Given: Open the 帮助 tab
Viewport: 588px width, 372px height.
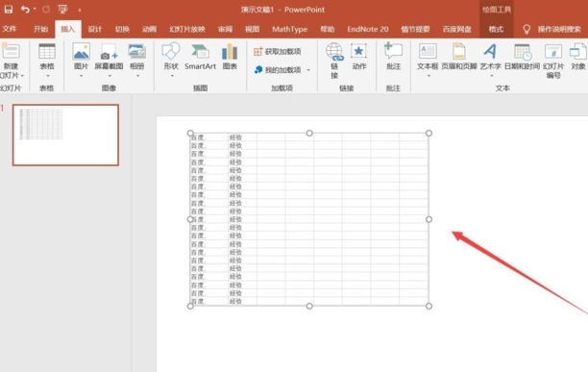Looking at the screenshot, I should 328,29.
